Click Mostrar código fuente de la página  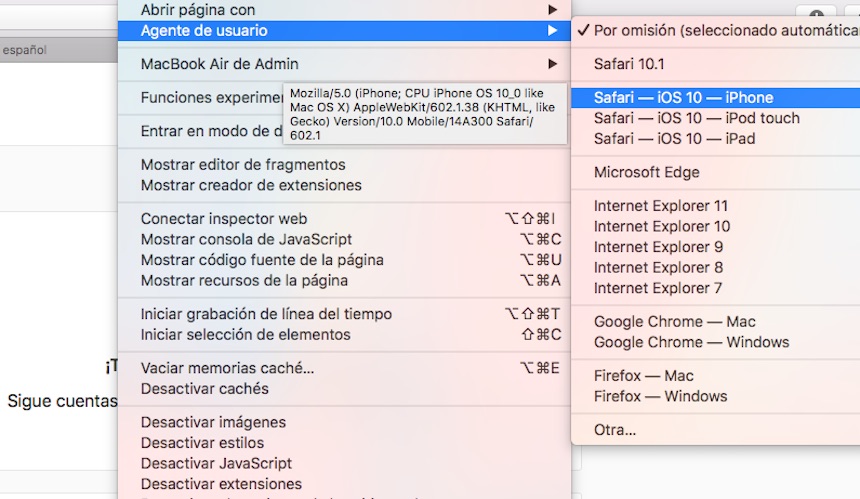click(x=262, y=260)
